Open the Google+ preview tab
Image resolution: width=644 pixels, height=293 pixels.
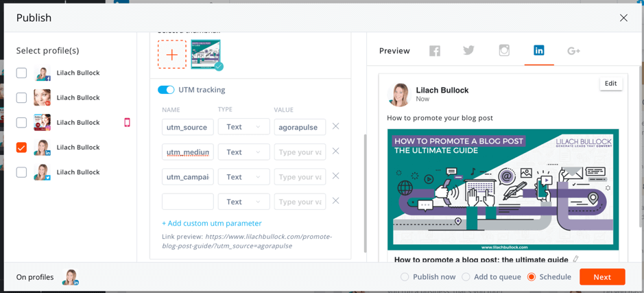[x=574, y=51]
